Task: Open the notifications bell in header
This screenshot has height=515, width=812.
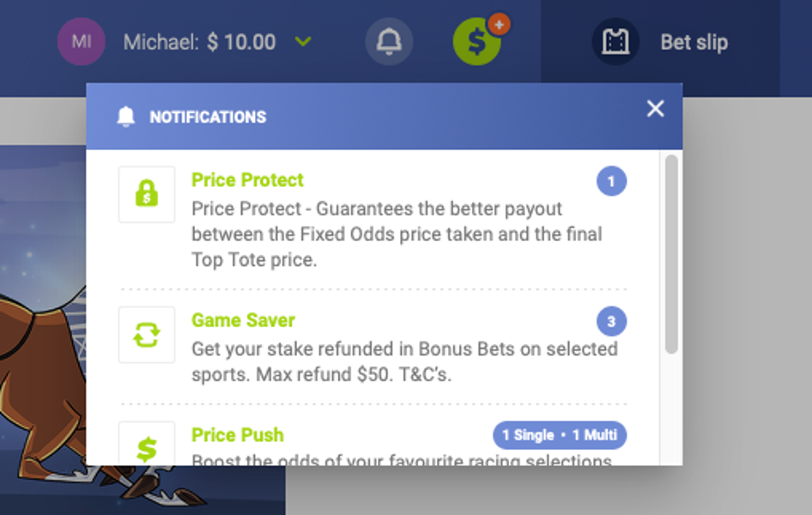Action: coord(389,41)
